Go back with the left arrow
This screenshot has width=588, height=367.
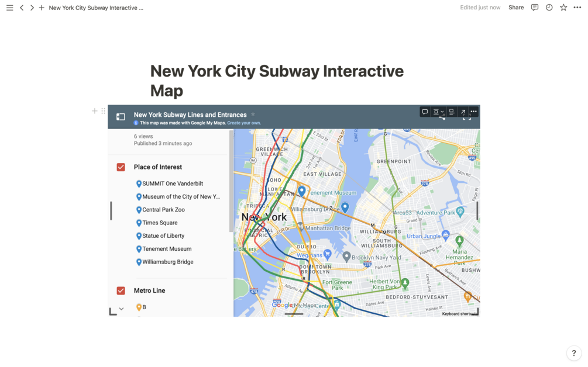pyautogui.click(x=22, y=8)
